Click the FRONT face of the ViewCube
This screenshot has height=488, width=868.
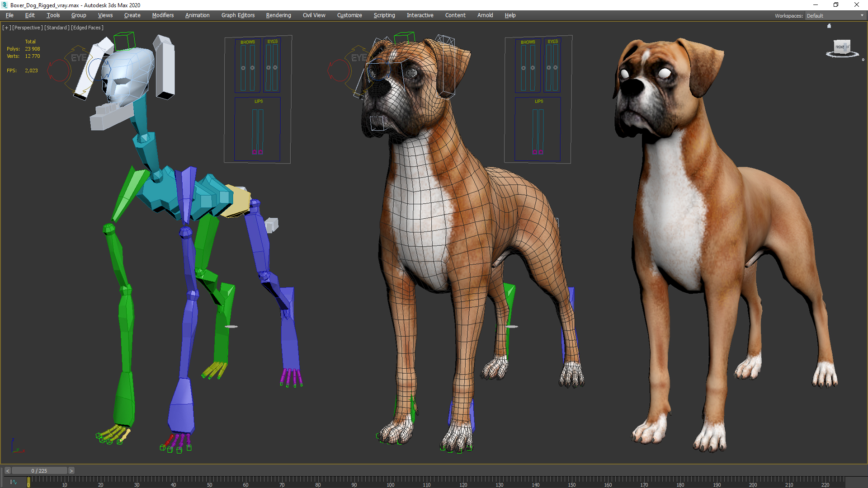click(x=840, y=47)
